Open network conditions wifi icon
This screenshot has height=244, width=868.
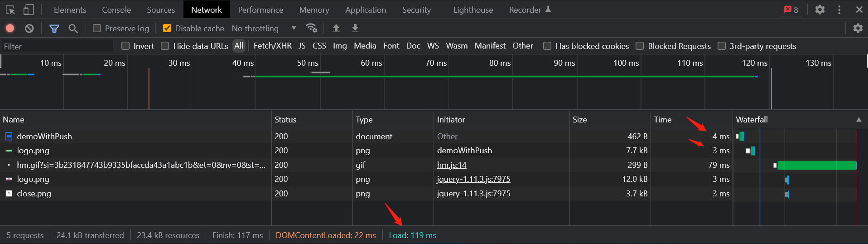pyautogui.click(x=311, y=28)
